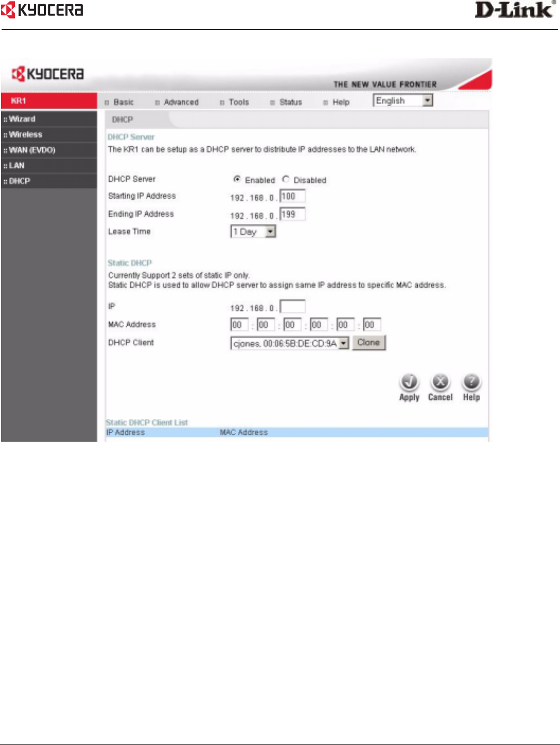Open the LAN sidebar item
The image size is (560, 745).
(x=49, y=165)
